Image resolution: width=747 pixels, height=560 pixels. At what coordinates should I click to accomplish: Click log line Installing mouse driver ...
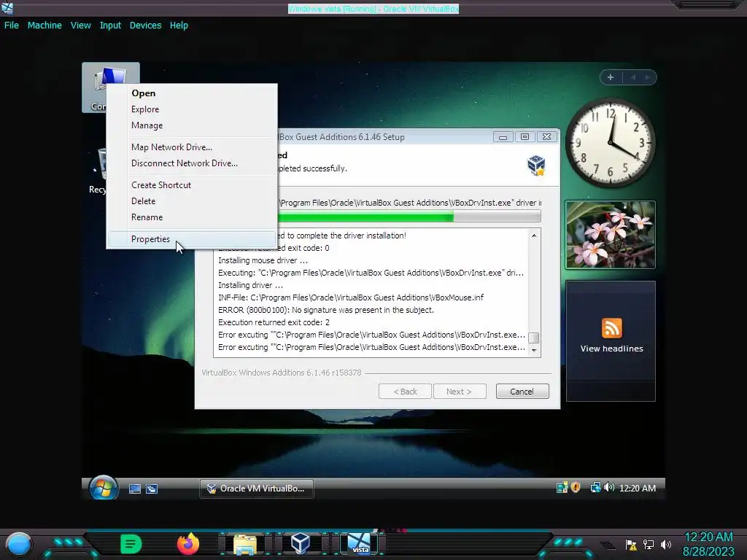click(263, 260)
